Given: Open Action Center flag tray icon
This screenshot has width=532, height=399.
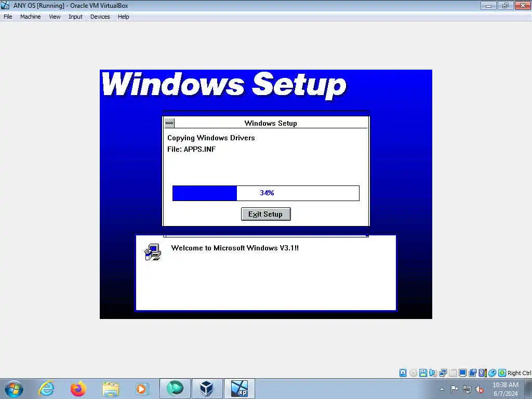Looking at the screenshot, I should click(454, 389).
